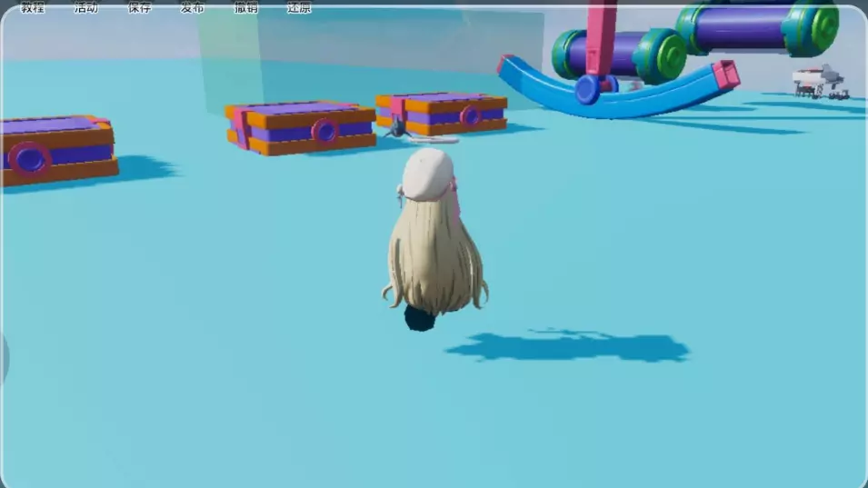
Task: Select the pink vertical pole
Action: [x=600, y=36]
